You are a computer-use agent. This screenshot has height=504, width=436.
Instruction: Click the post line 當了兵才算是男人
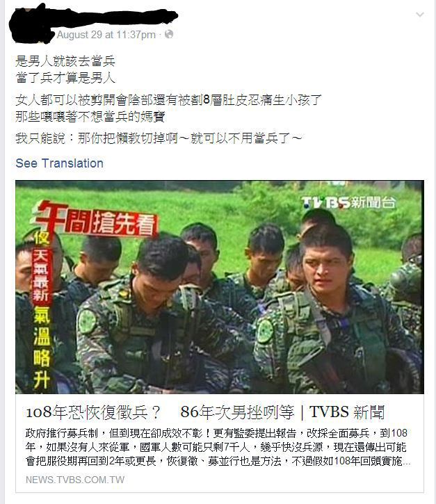[65, 78]
